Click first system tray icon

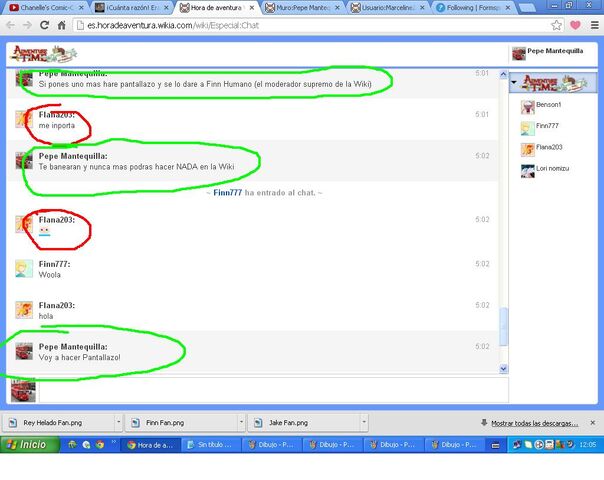pyautogui.click(x=516, y=445)
